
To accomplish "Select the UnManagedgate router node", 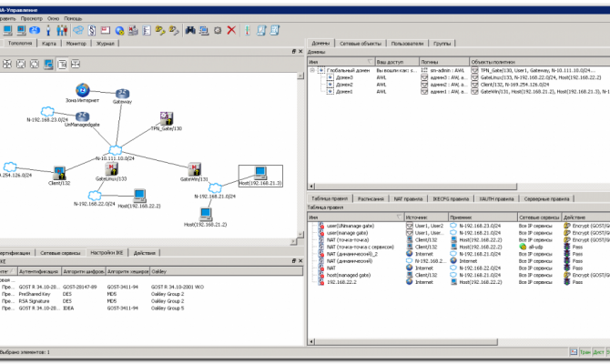I will 83,116.
